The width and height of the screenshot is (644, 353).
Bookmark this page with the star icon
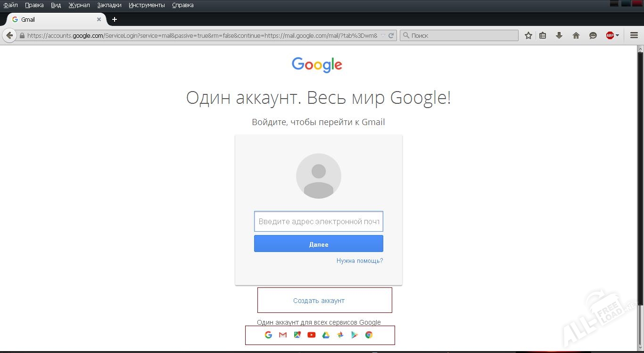(528, 35)
